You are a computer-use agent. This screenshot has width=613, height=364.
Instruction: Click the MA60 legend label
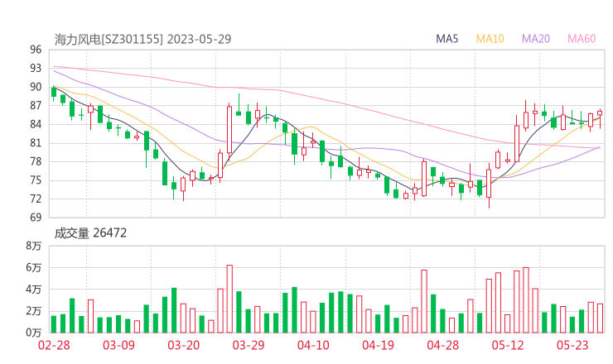pyautogui.click(x=582, y=39)
